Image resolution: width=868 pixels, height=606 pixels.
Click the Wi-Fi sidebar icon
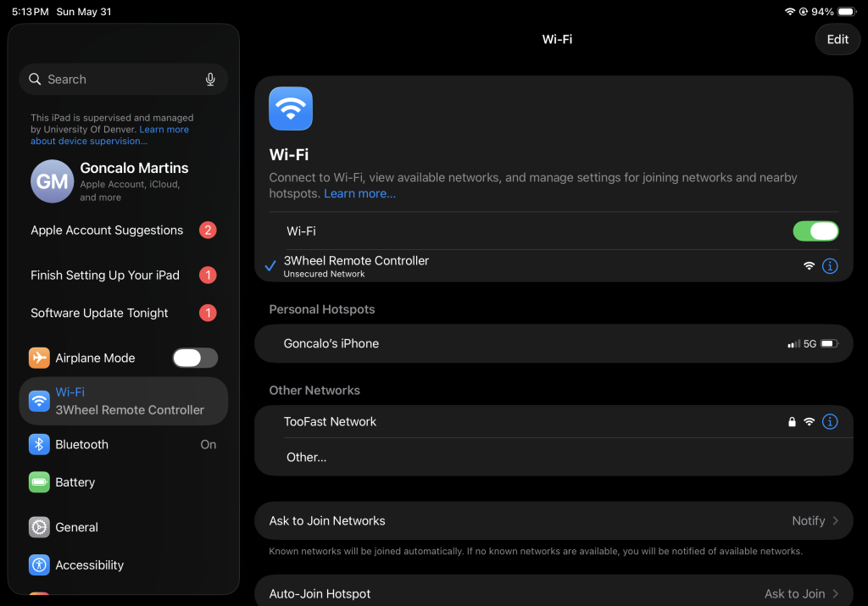tap(39, 401)
